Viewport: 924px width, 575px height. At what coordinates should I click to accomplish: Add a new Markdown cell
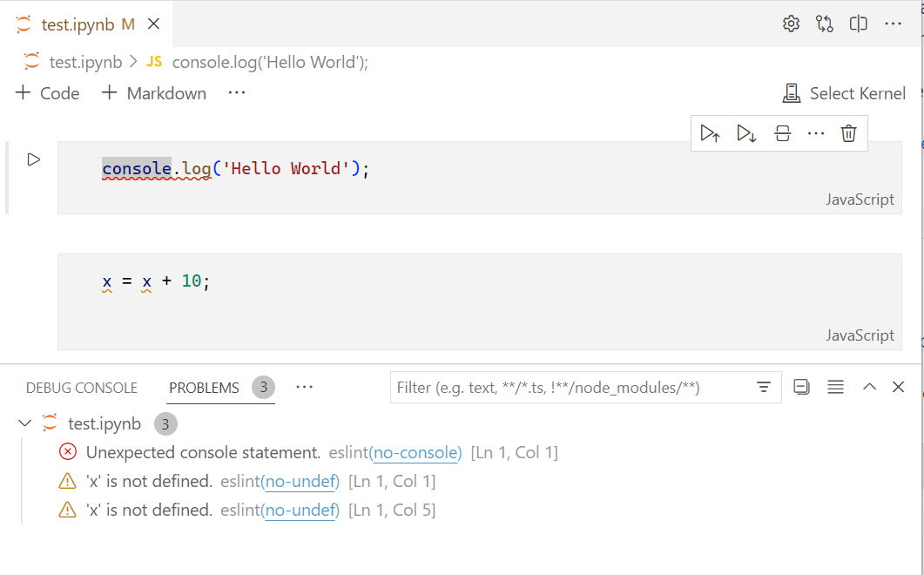coord(154,93)
